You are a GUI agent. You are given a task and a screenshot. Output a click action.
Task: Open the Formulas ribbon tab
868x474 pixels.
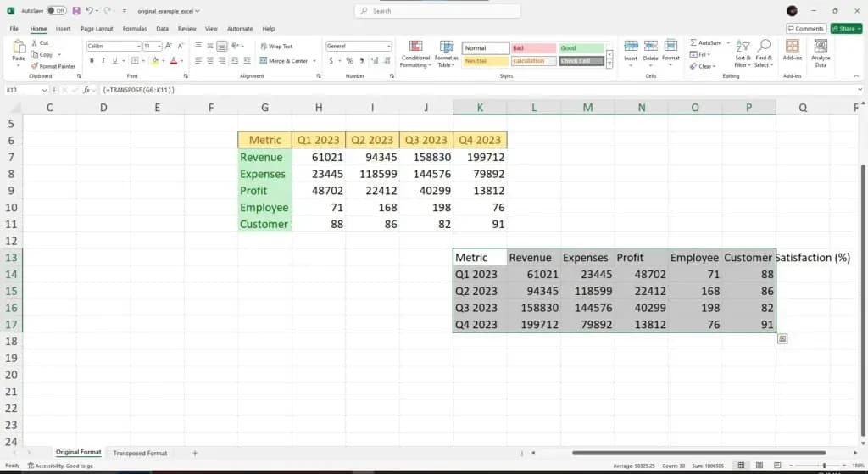[x=135, y=28]
